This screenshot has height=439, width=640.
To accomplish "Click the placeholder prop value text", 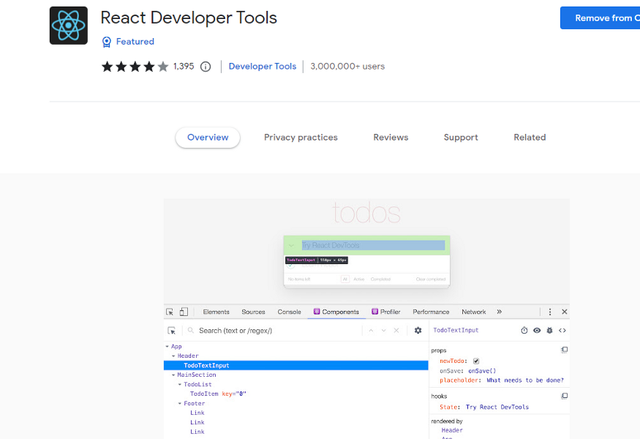I will click(525, 380).
